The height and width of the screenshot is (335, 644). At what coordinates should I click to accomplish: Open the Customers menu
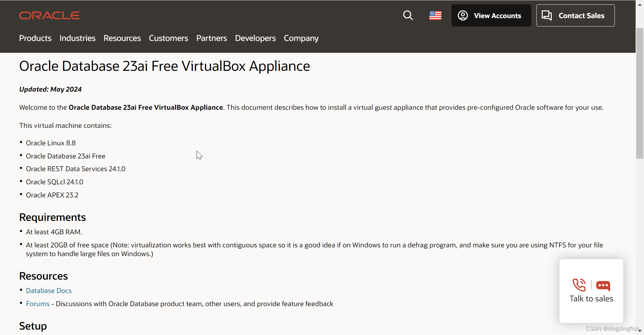pyautogui.click(x=168, y=38)
